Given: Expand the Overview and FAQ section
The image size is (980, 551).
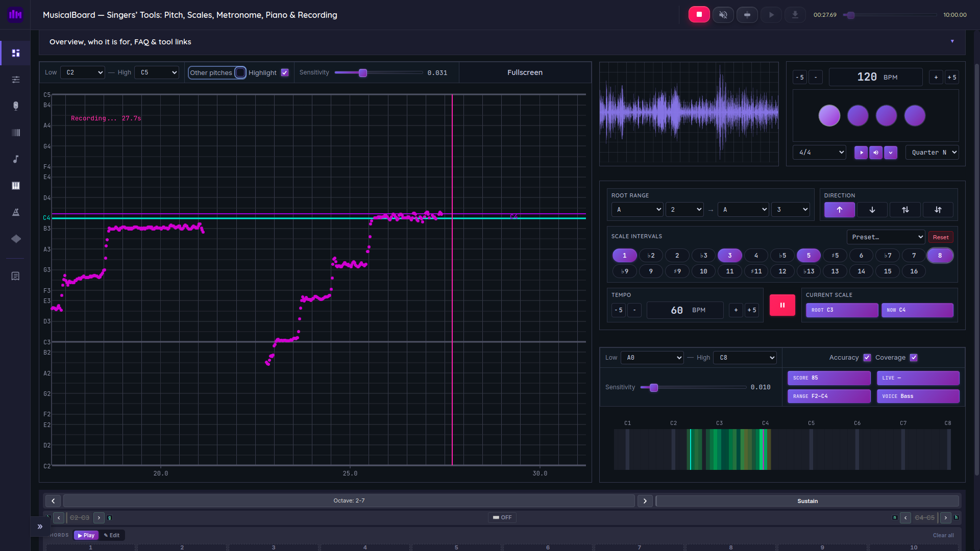Looking at the screenshot, I should (502, 42).
